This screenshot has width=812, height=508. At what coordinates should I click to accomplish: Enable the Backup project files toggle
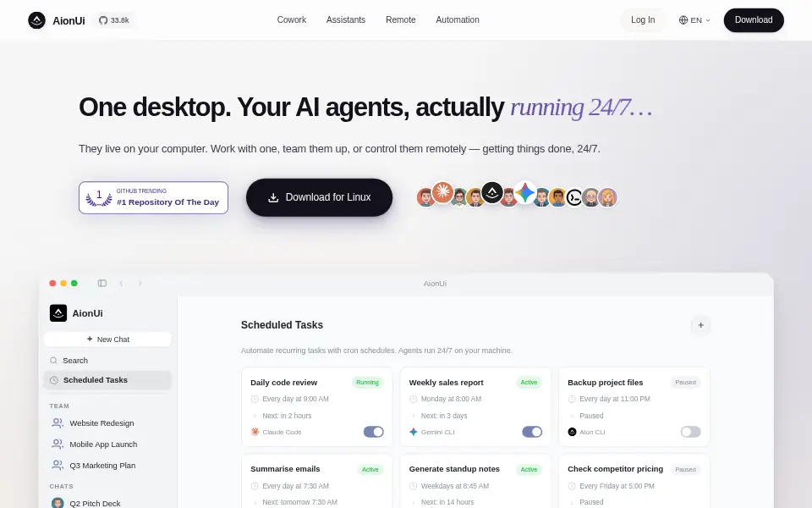pos(690,432)
